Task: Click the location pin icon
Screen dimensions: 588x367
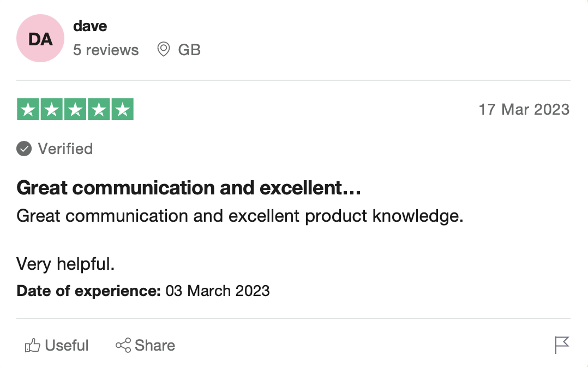Action: 164,50
